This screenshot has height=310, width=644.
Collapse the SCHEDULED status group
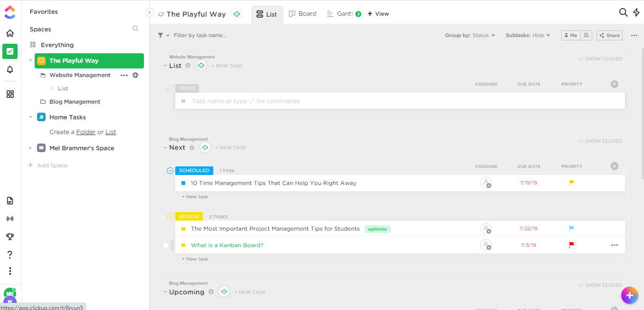(170, 171)
